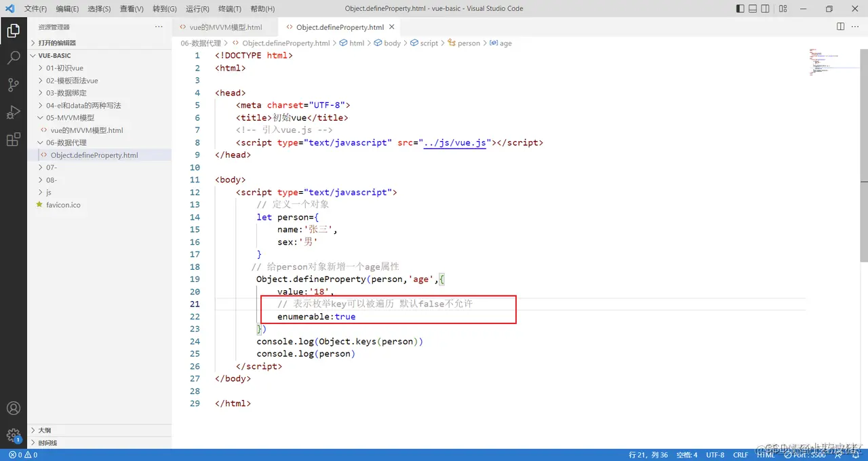Switch to vue的MVVM模型.html tab
Viewport: 868px width, 461px height.
pyautogui.click(x=225, y=27)
